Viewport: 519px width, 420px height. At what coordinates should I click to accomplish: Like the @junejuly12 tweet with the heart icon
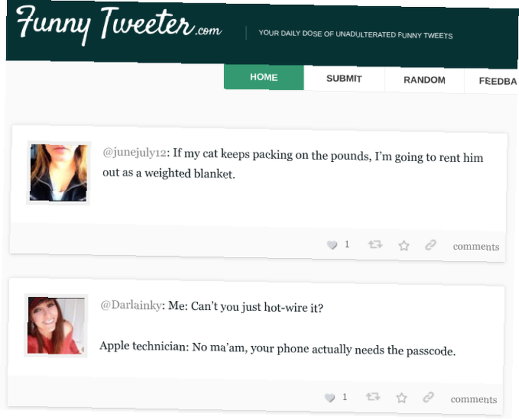tap(332, 245)
